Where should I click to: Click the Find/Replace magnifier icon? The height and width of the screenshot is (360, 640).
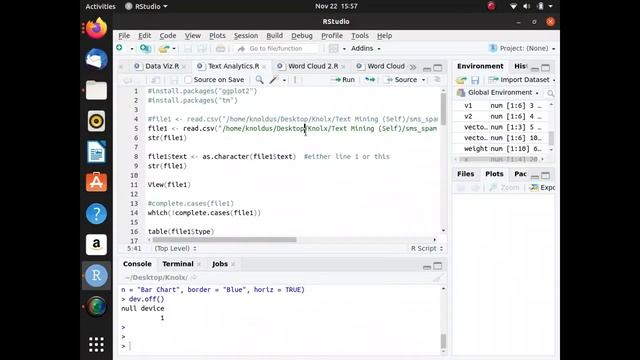(x=259, y=80)
